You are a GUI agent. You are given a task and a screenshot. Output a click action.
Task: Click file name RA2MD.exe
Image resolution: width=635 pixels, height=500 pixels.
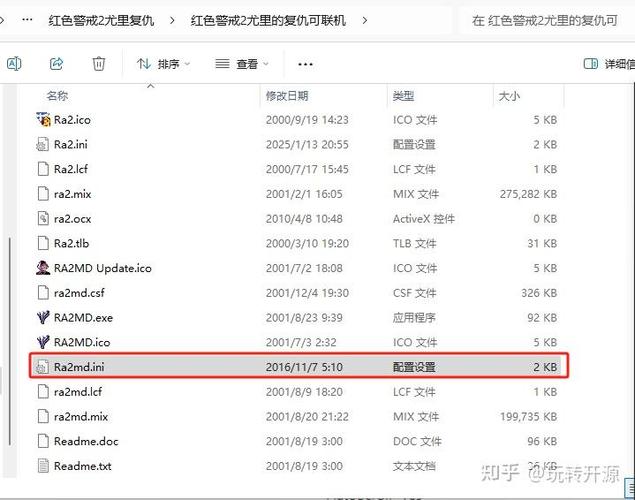click(x=83, y=317)
